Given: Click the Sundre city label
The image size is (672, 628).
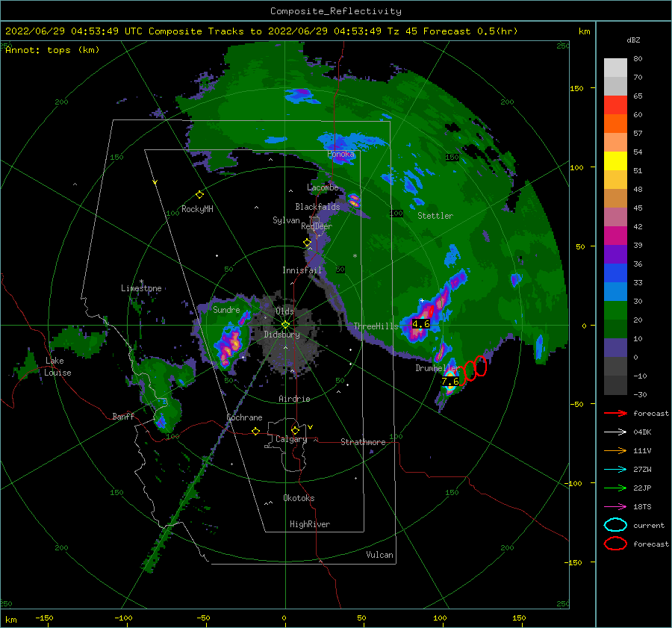Looking at the screenshot, I should 226,309.
